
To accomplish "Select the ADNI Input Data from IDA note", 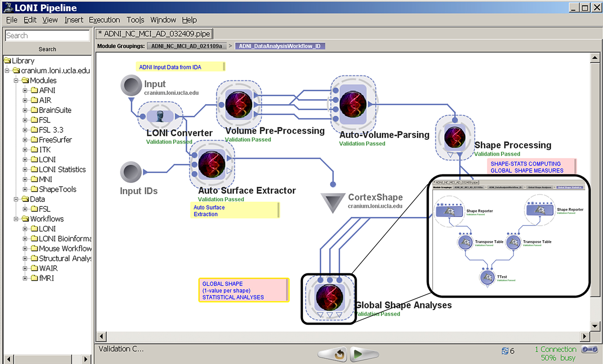I will tap(180, 67).
